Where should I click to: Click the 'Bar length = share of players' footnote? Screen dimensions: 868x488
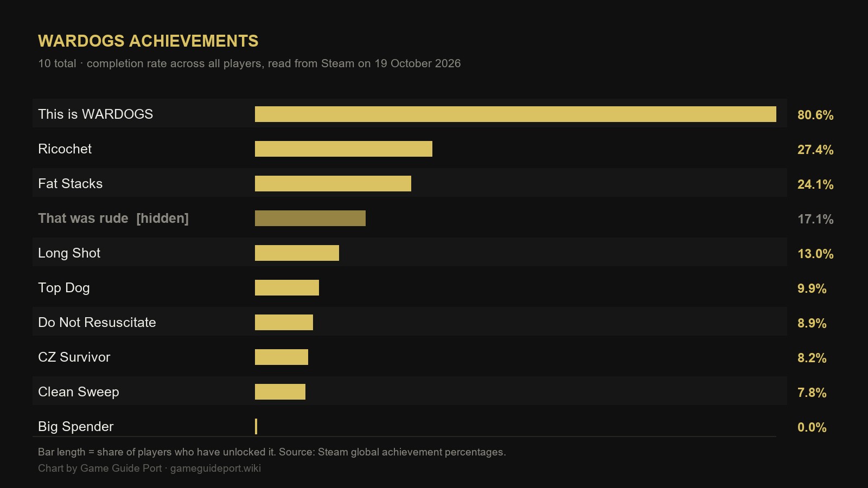pos(272,452)
